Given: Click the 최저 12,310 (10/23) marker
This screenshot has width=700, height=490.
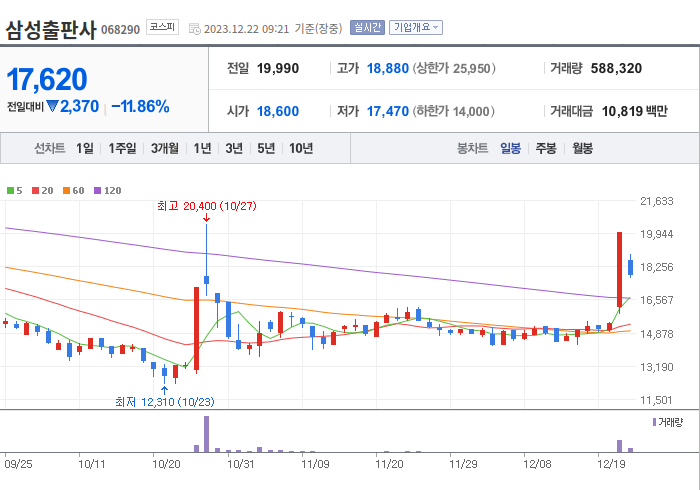Looking at the screenshot, I should (x=165, y=402).
